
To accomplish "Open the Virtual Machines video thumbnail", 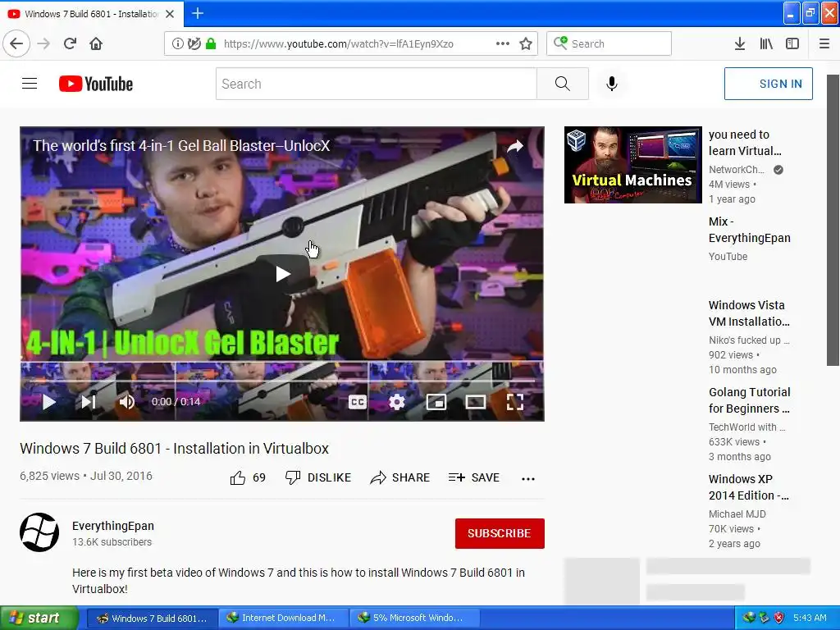I will pos(632,165).
